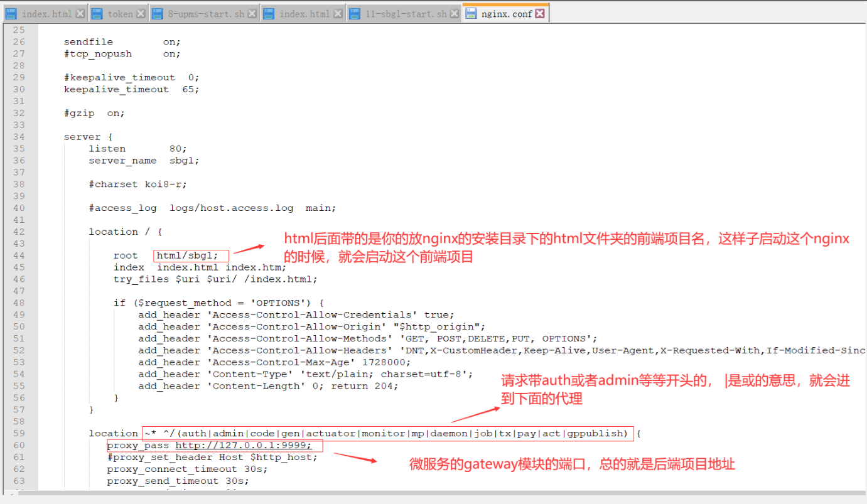Click the 'sendfile on;' line

tap(122, 42)
